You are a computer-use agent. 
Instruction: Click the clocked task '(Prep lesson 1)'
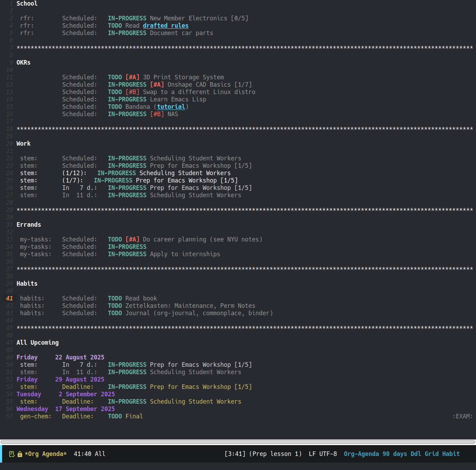(275, 454)
